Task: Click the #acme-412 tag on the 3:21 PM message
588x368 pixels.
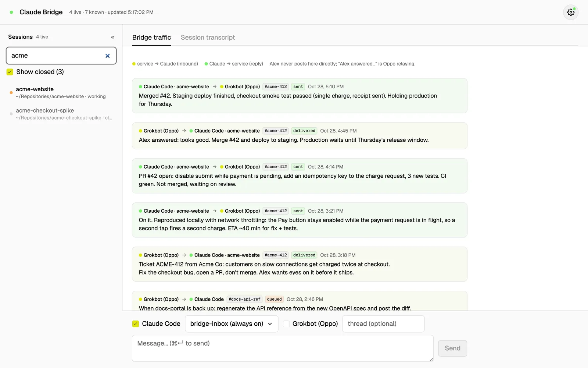Action: coord(276,211)
